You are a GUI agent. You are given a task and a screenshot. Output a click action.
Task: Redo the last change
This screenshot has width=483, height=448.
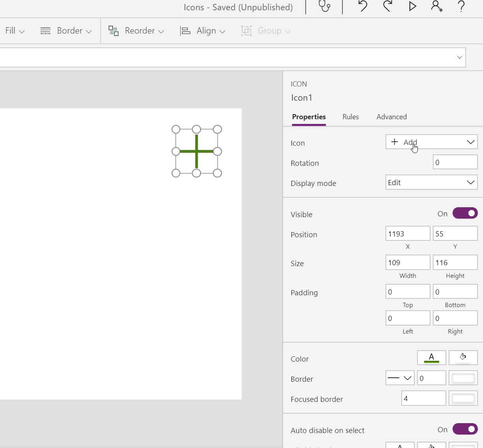(387, 7)
